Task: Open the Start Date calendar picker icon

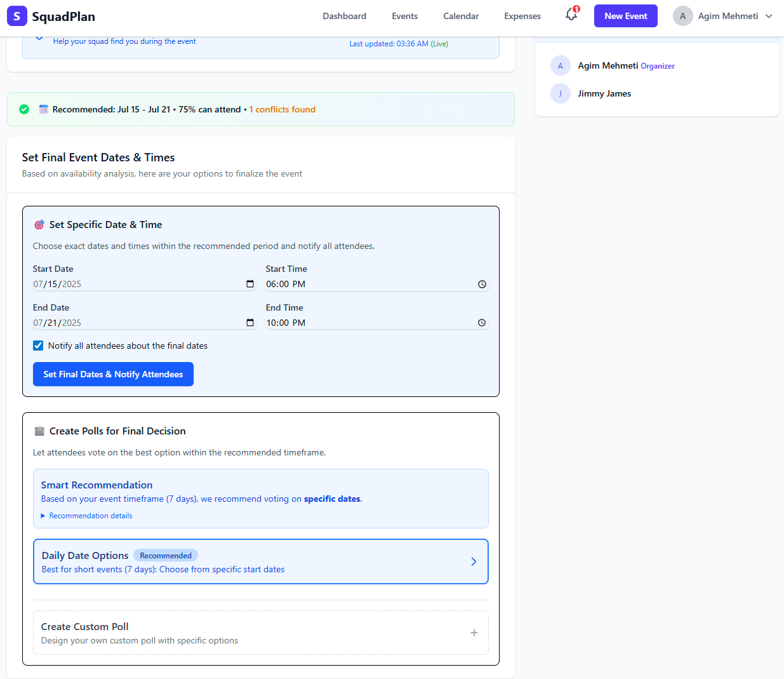Action: pos(250,284)
